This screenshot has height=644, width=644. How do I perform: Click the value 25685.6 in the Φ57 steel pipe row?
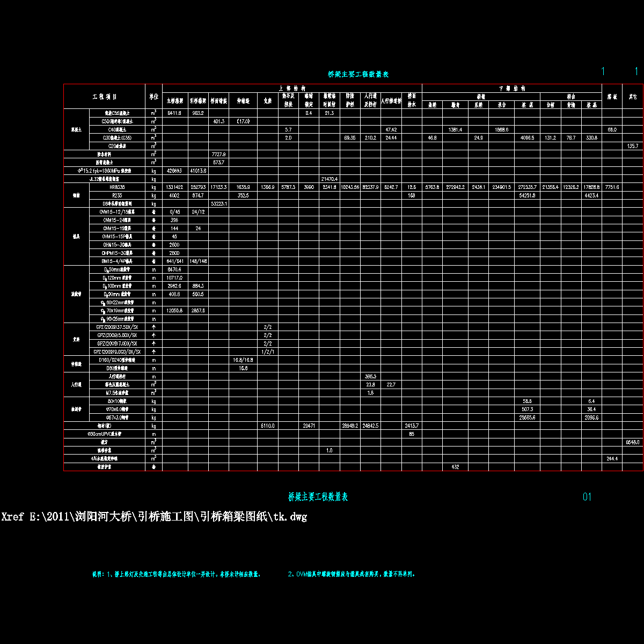point(528,418)
